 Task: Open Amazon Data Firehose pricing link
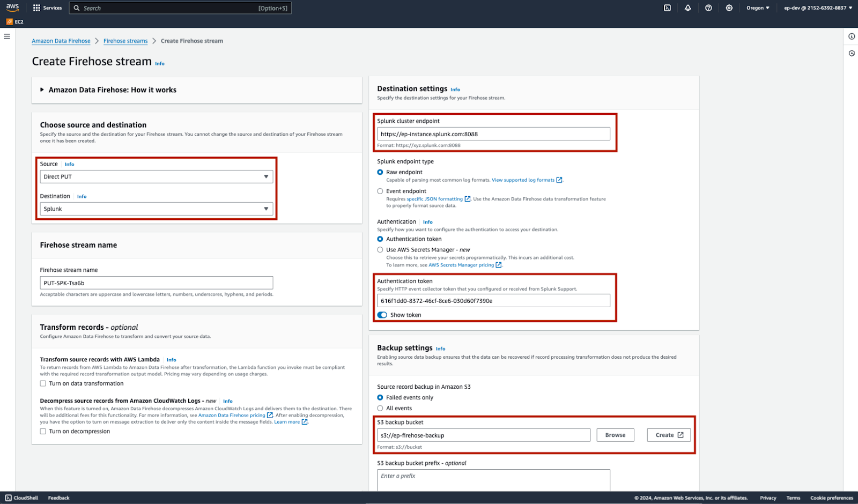(232, 415)
